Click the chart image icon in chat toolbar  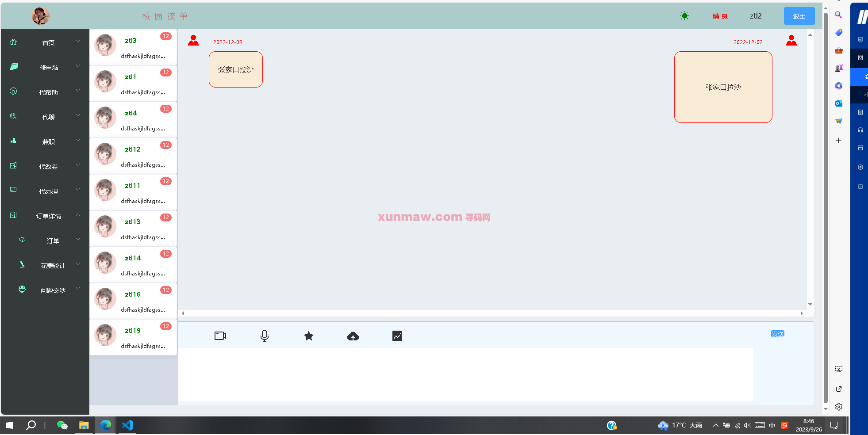(397, 336)
